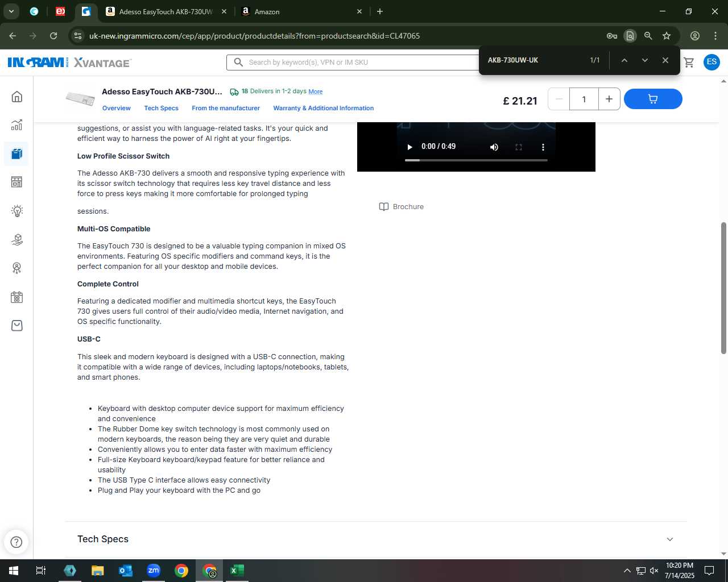
Task: Close the find-in-page bar
Action: point(665,60)
